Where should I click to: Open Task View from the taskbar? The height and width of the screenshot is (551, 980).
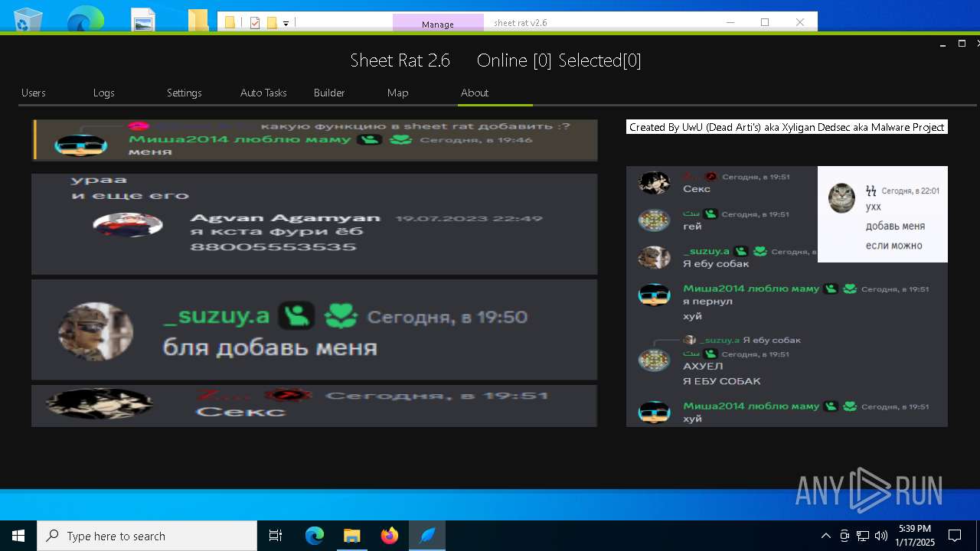(276, 536)
